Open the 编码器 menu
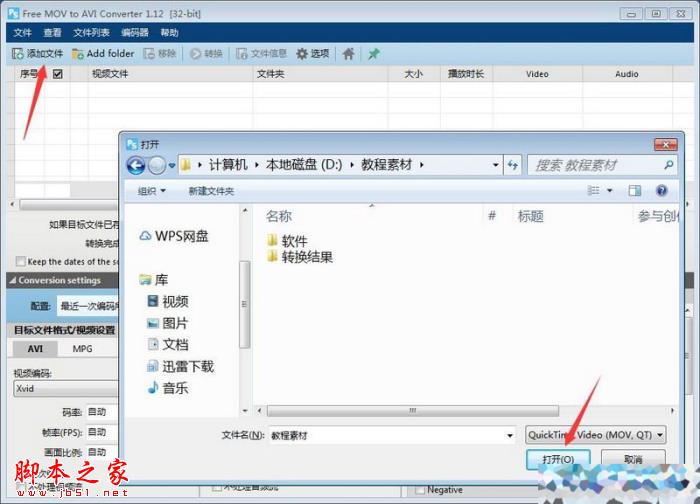This screenshot has width=700, height=504. point(134,33)
